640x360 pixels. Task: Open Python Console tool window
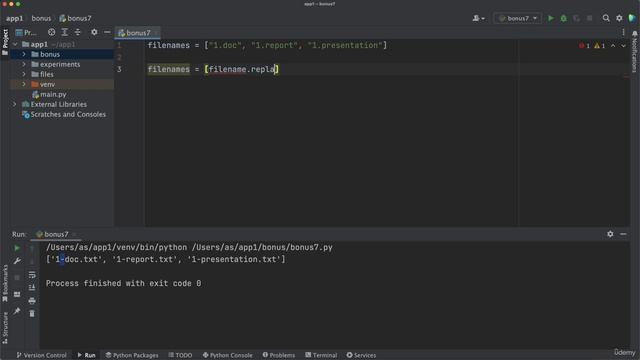(227, 355)
